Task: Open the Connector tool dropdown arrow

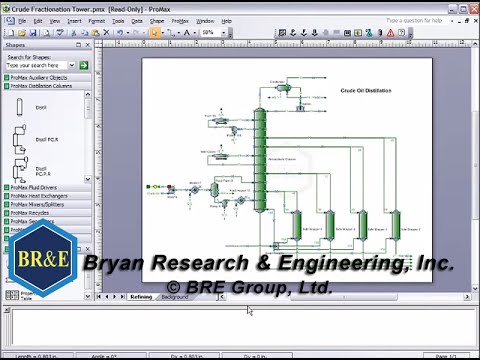Action: [179, 33]
